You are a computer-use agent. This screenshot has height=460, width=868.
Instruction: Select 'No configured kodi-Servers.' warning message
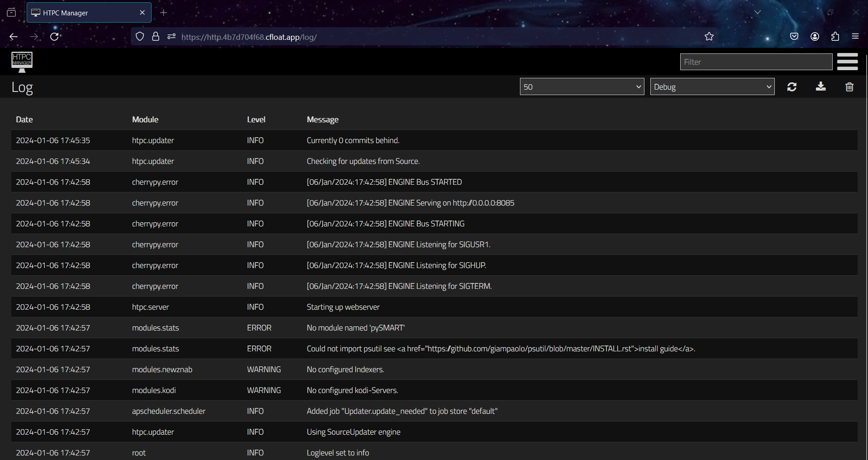[x=353, y=390]
